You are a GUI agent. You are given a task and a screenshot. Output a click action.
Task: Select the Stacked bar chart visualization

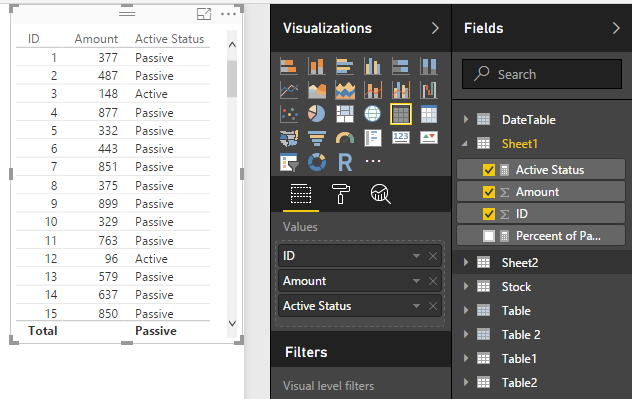289,66
